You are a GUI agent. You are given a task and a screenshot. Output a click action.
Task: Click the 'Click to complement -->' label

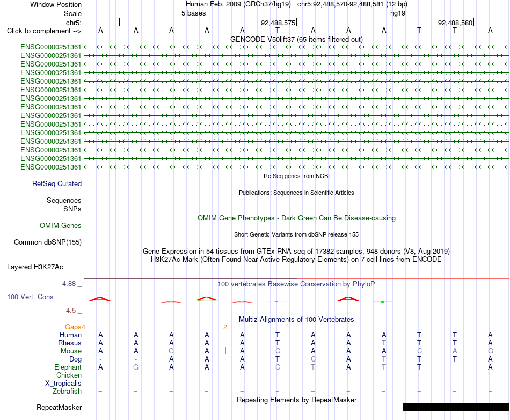(x=44, y=31)
